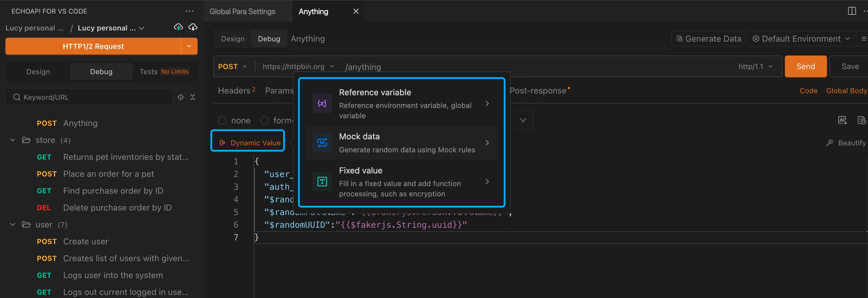Viewport: 868px width, 298px height.
Task: Select the Debug tab in sidebar
Action: 101,71
